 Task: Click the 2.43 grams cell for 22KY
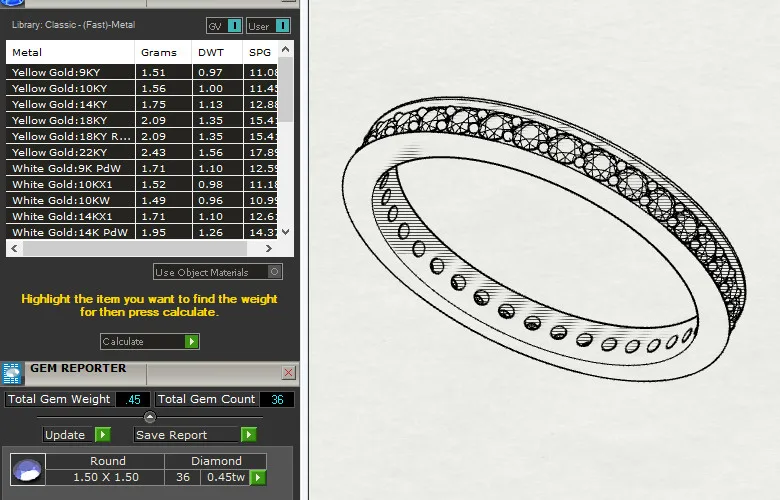tap(164, 152)
